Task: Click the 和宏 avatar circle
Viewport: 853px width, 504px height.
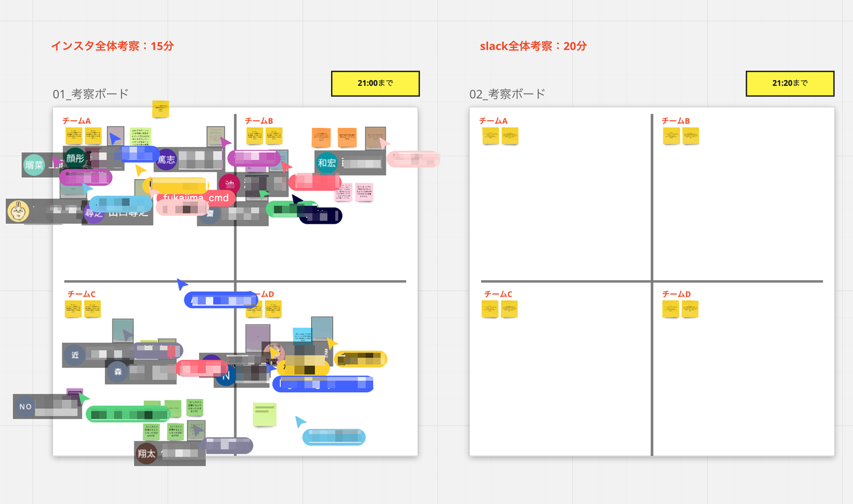Action: [327, 163]
